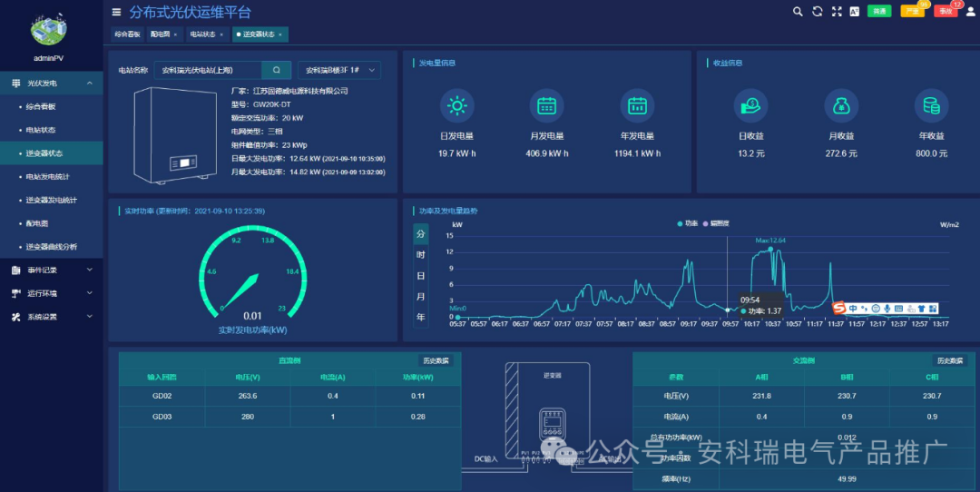Click the GD02 row in DC table

coord(290,396)
